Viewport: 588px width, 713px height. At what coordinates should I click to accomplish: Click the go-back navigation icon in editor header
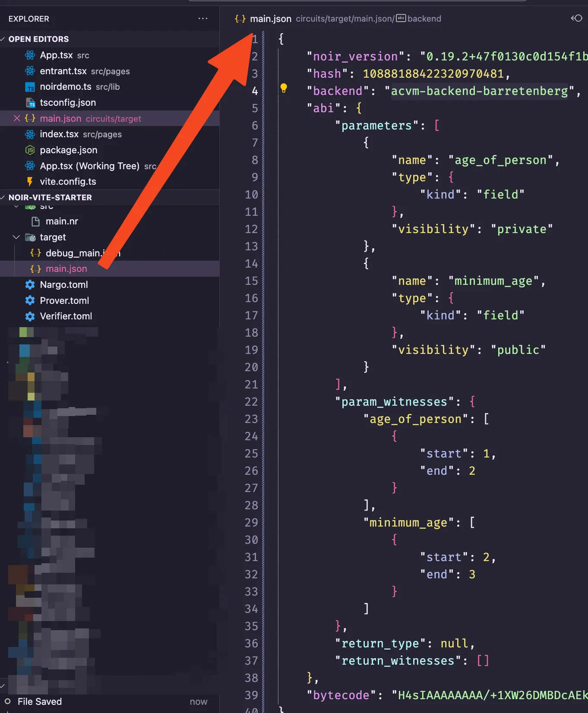576,18
